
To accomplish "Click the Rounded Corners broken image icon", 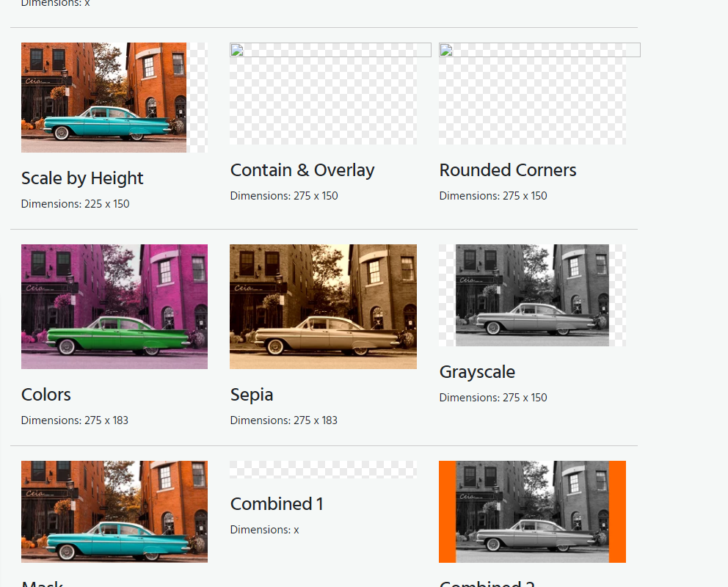I will coord(446,50).
